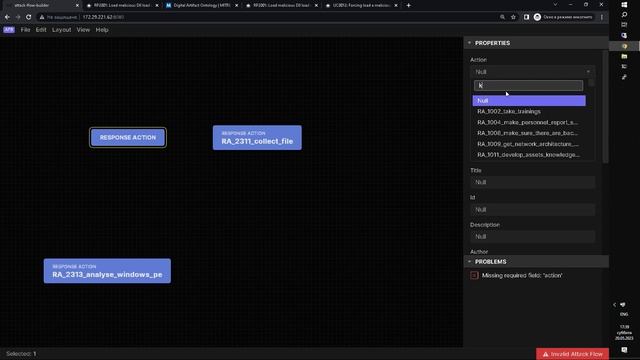Choose RA_1006_make_sure_there_are_bac option
640x360 pixels.
pyautogui.click(x=529, y=133)
